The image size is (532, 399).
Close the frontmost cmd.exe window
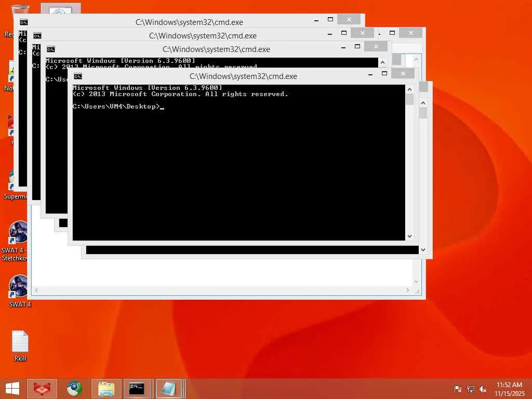point(403,74)
